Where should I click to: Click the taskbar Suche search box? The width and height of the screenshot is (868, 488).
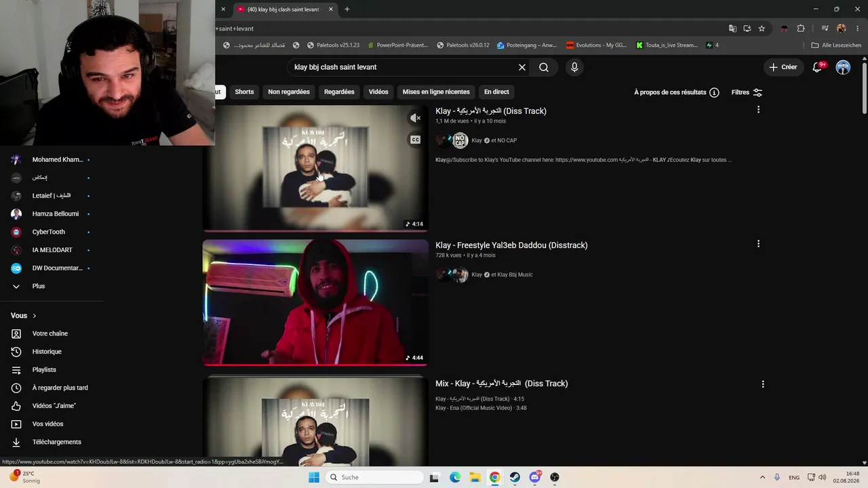(x=375, y=477)
